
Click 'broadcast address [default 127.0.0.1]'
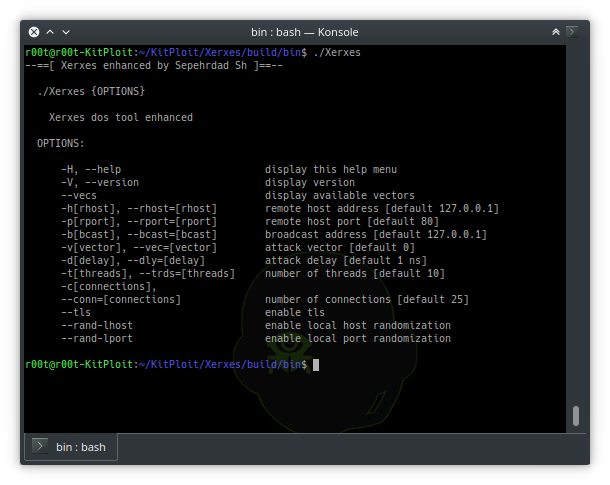pos(376,235)
